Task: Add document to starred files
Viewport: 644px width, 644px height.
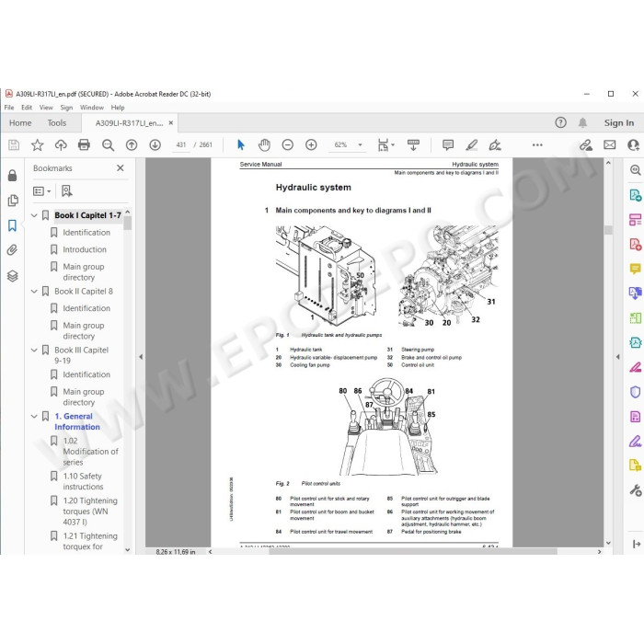Action: click(38, 145)
